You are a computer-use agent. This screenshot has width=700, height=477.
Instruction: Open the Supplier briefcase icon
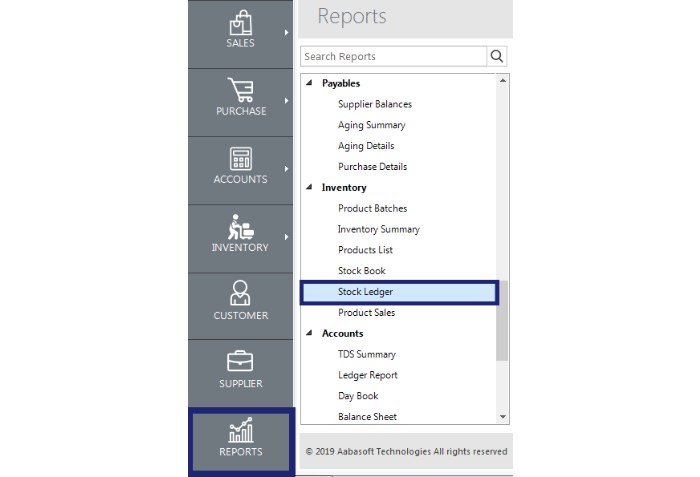click(x=240, y=361)
